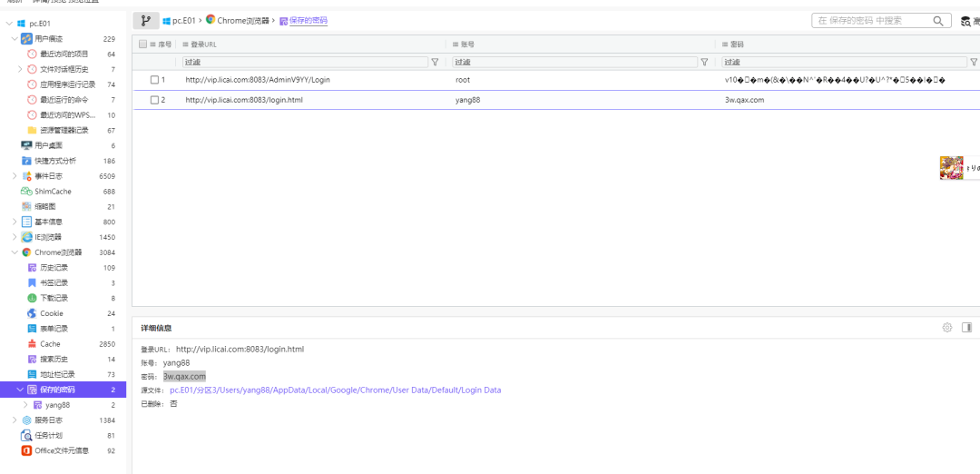Click the 密码 filter input

(x=844, y=62)
